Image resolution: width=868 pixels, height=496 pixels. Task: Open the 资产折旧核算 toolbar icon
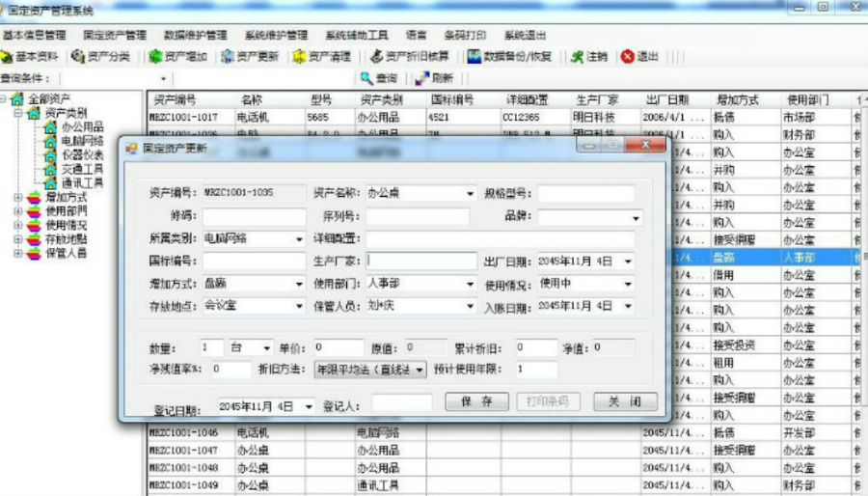[x=376, y=57]
